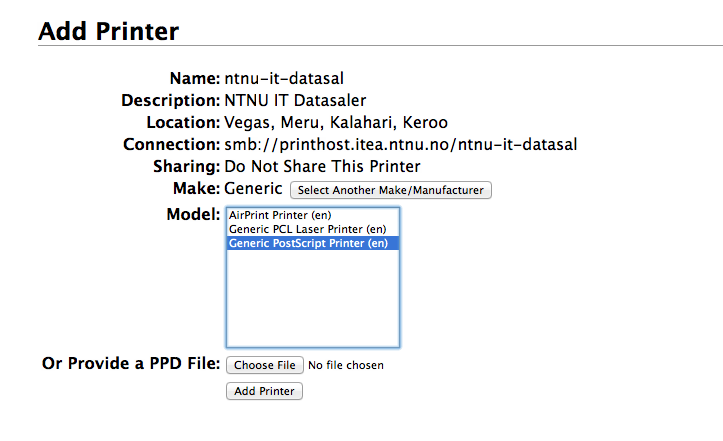Click the Model field label
723x441 pixels.
coord(193,215)
